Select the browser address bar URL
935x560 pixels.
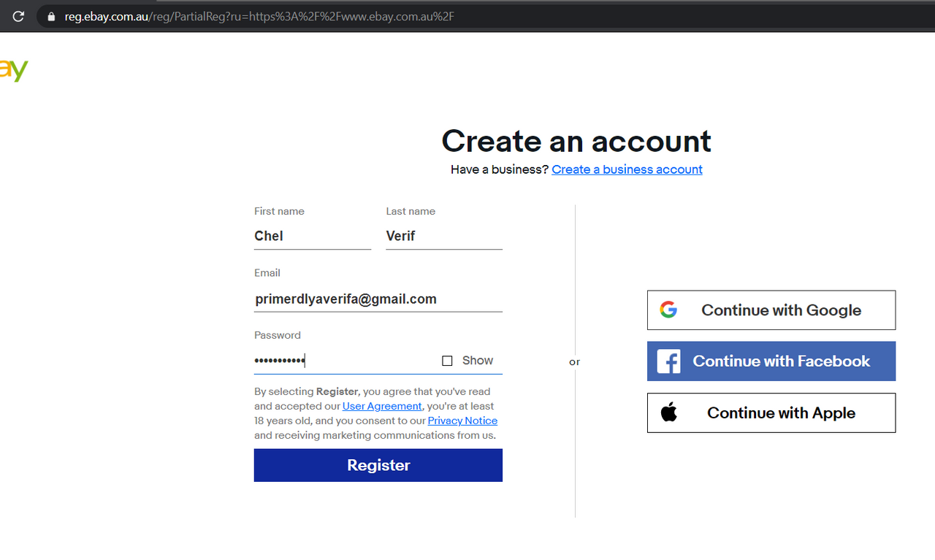click(259, 16)
